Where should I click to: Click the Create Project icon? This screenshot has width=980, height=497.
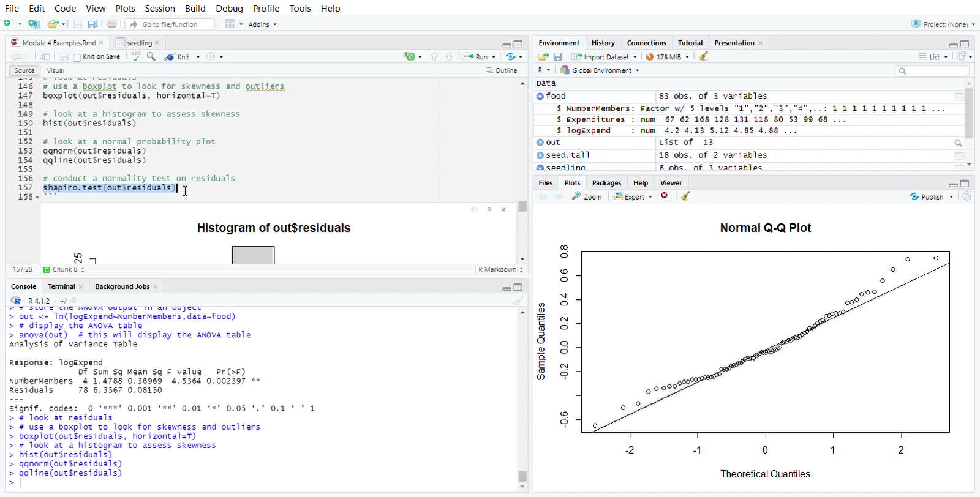click(34, 24)
